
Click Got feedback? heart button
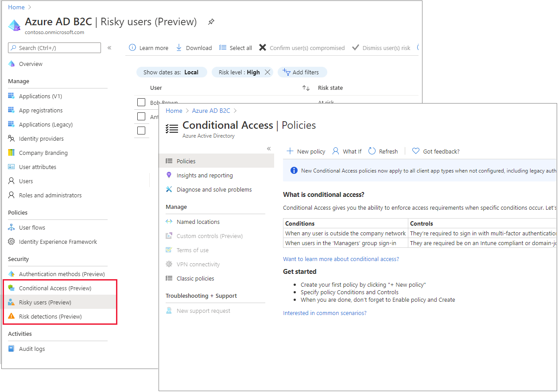pos(436,151)
